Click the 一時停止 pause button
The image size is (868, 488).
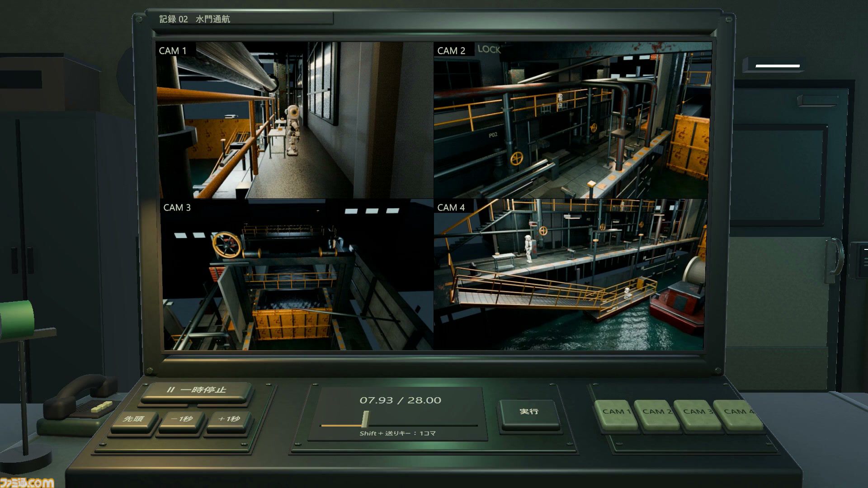196,391
